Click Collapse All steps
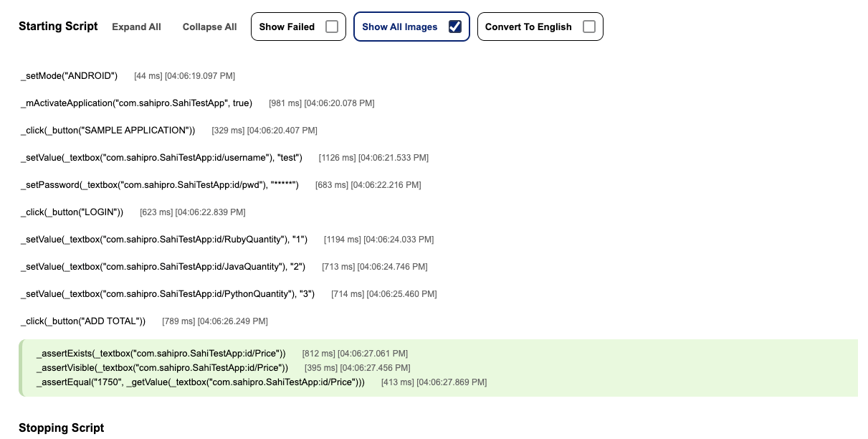This screenshot has width=868, height=439. (x=209, y=27)
